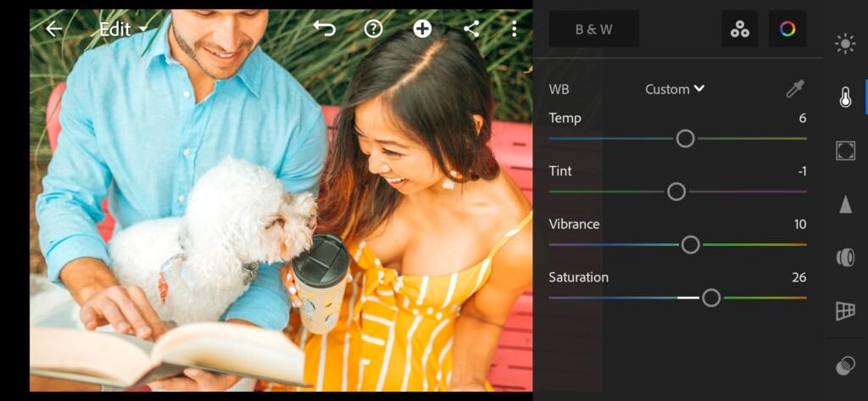Open the help question mark icon
Viewport: 868px width, 401px height.
[373, 29]
